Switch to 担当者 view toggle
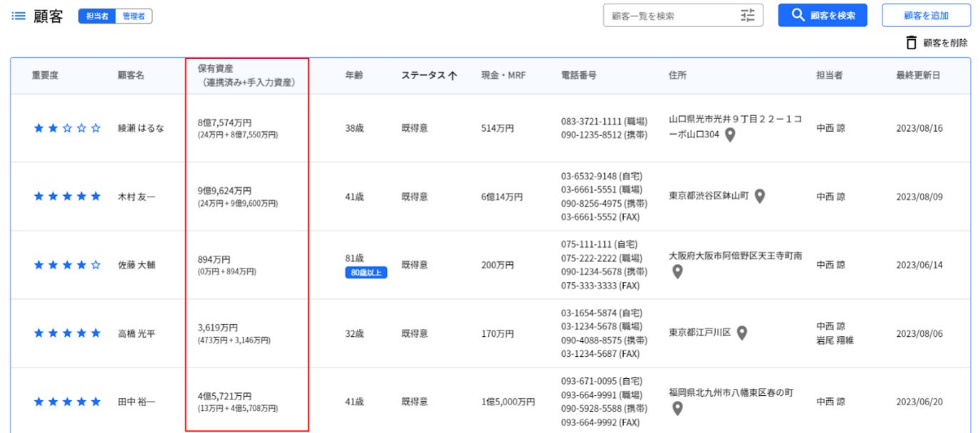This screenshot has height=433, width=980. [x=97, y=16]
